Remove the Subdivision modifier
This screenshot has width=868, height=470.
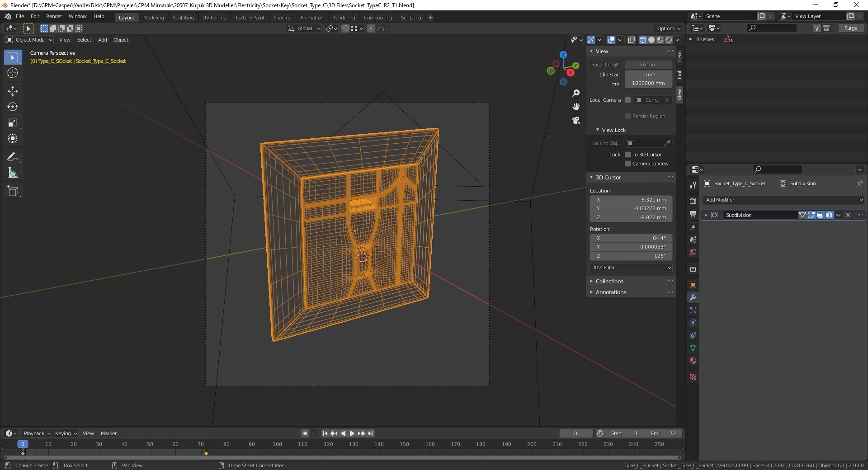pyautogui.click(x=848, y=215)
